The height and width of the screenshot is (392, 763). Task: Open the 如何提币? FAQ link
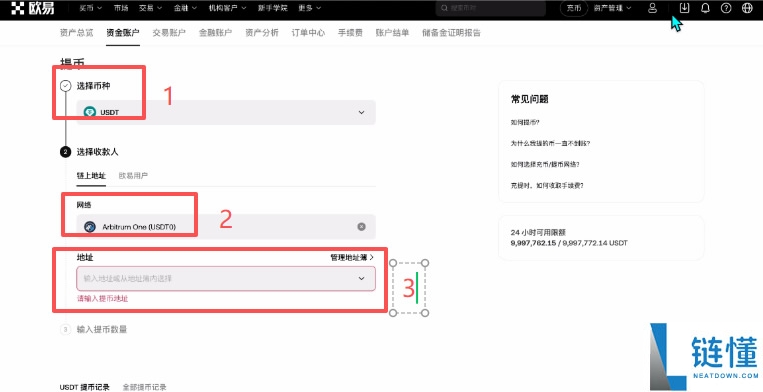525,123
